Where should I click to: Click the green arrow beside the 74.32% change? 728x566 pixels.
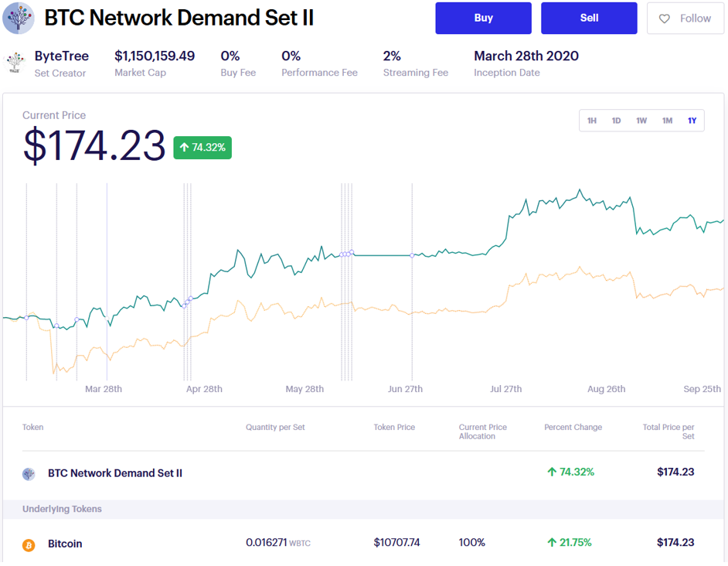point(552,472)
